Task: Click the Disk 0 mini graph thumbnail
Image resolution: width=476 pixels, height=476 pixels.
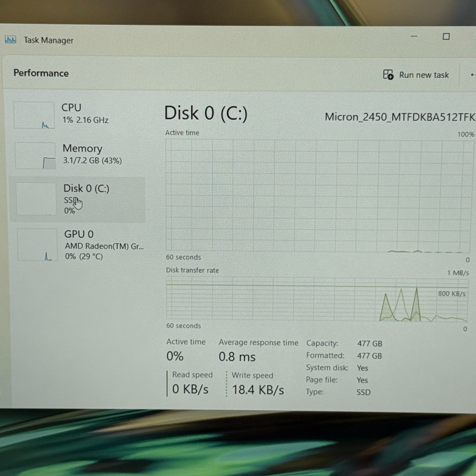Action: [x=36, y=199]
